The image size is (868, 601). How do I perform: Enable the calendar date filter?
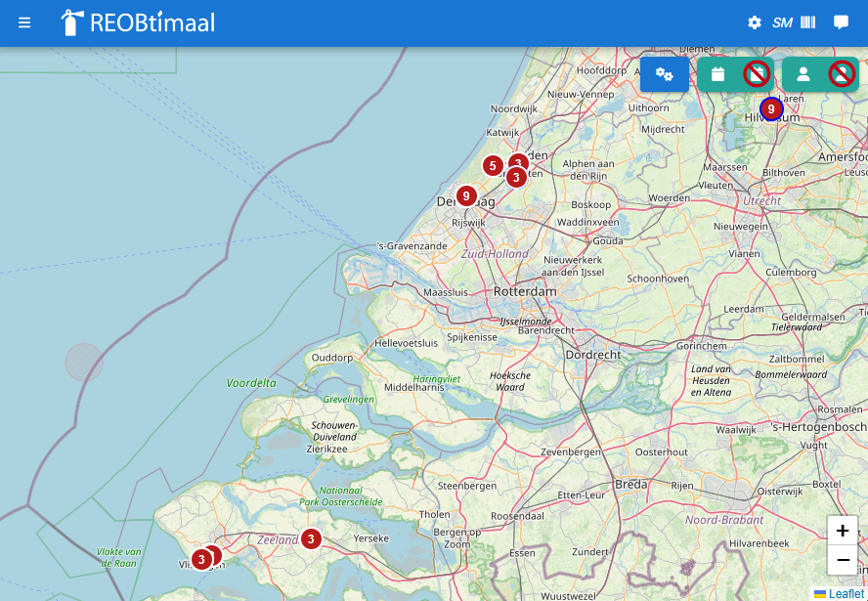click(717, 74)
